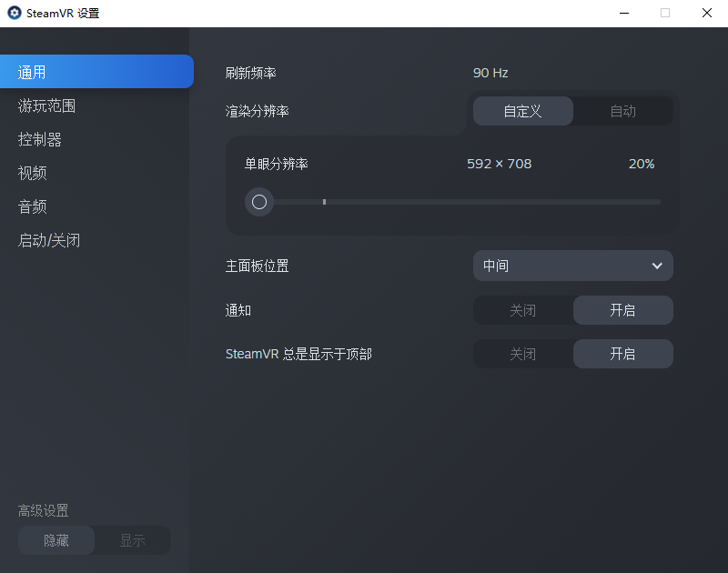Set render resolution to 自定义
728x573 pixels.
522,111
